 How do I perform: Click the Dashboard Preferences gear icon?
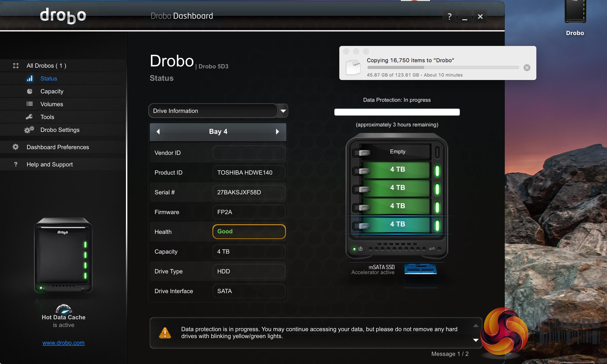16,147
